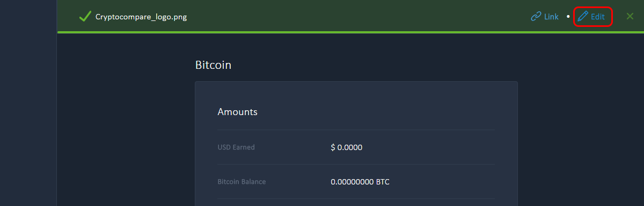This screenshot has width=644, height=206.
Task: Click the green checkmark upload icon
Action: pos(85,16)
